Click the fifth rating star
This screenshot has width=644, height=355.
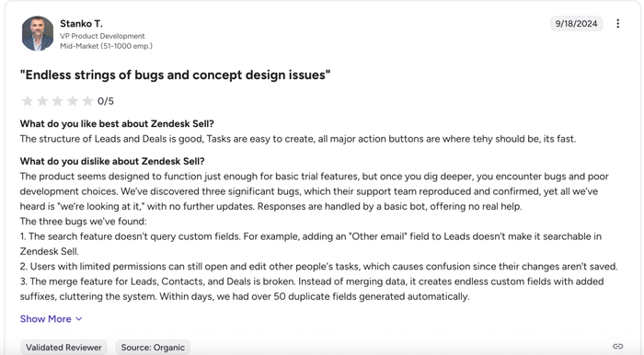(87, 101)
